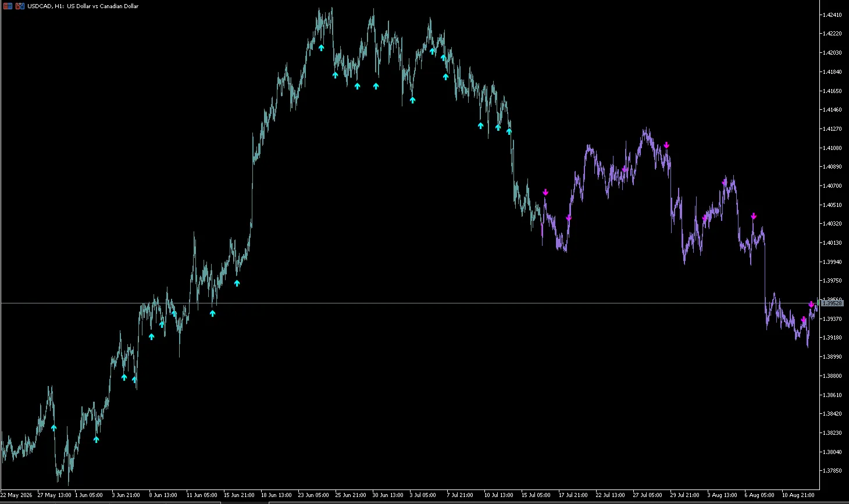
Task: Select price label 1.39750
Action: [x=833, y=281]
